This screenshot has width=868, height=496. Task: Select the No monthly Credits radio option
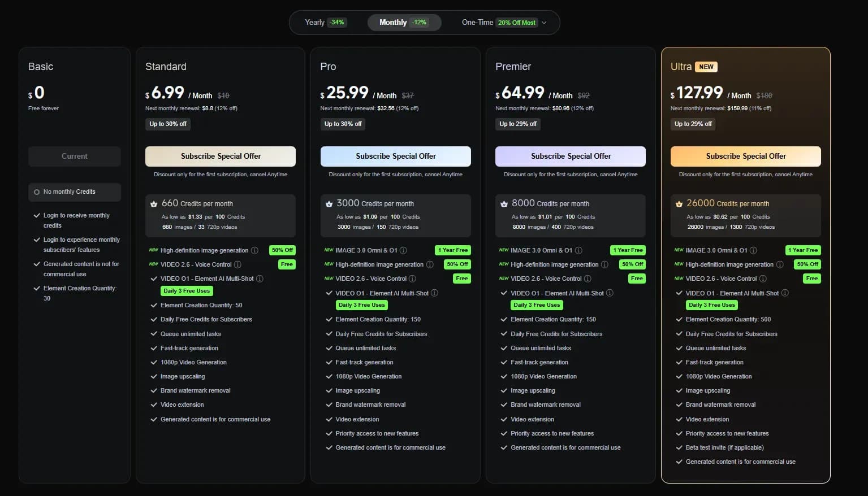[37, 192]
